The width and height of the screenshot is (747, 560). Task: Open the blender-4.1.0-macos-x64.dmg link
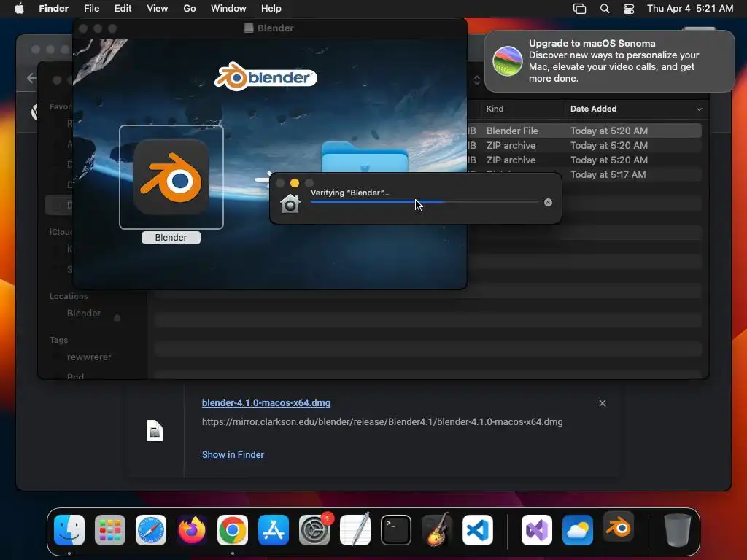coord(266,402)
